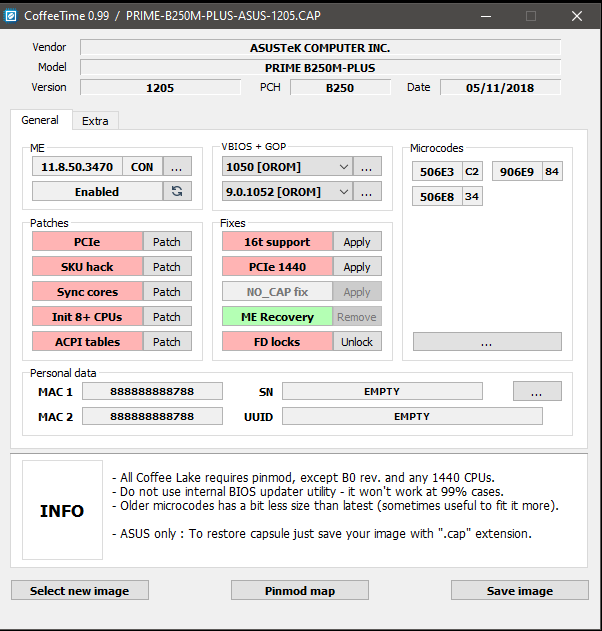Click the Date field 05/11/2018

(500, 87)
